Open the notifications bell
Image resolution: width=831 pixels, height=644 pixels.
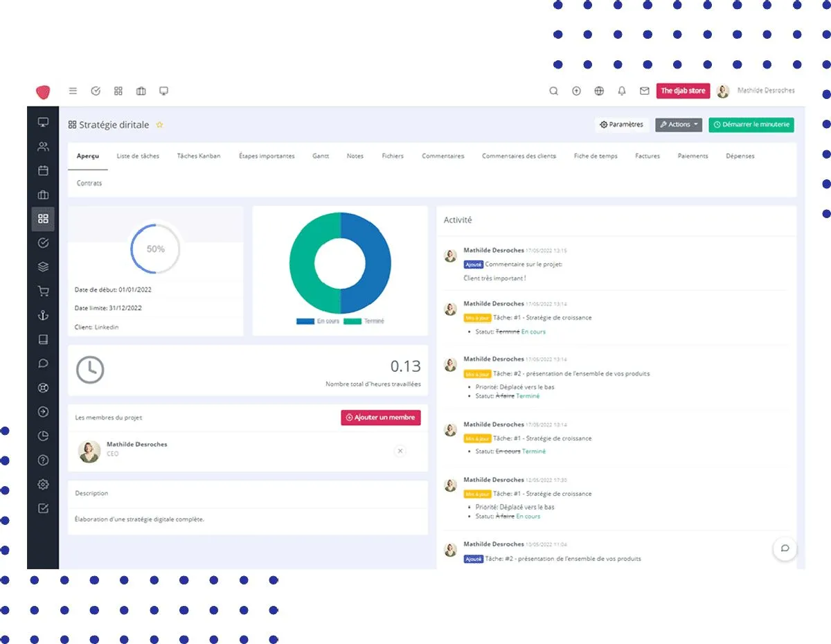coord(622,91)
